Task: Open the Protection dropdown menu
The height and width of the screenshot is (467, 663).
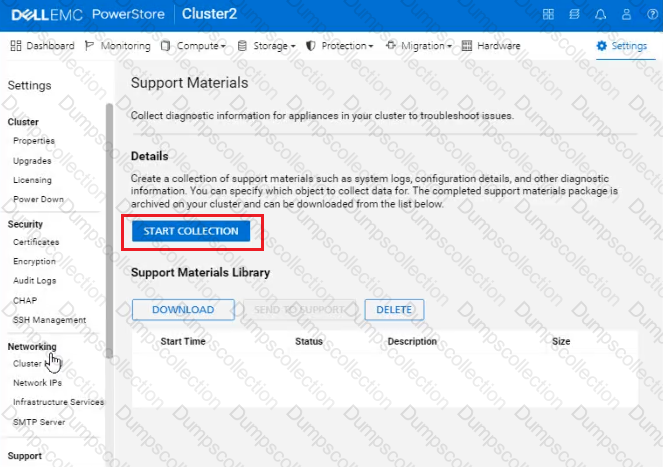Action: pyautogui.click(x=340, y=46)
